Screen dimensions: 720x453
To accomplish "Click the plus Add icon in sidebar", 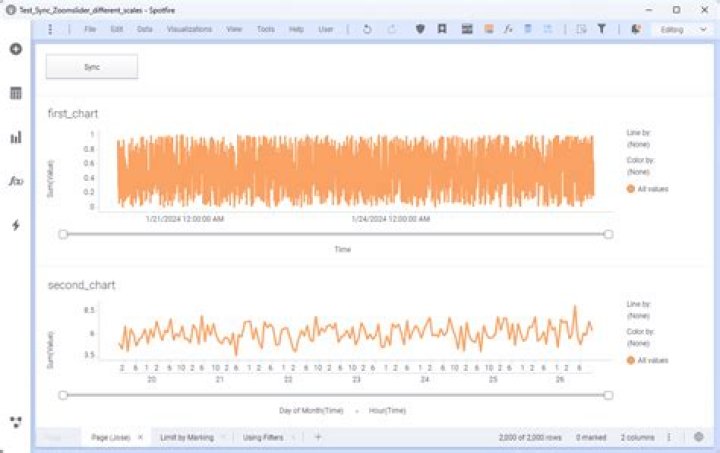I will click(16, 49).
